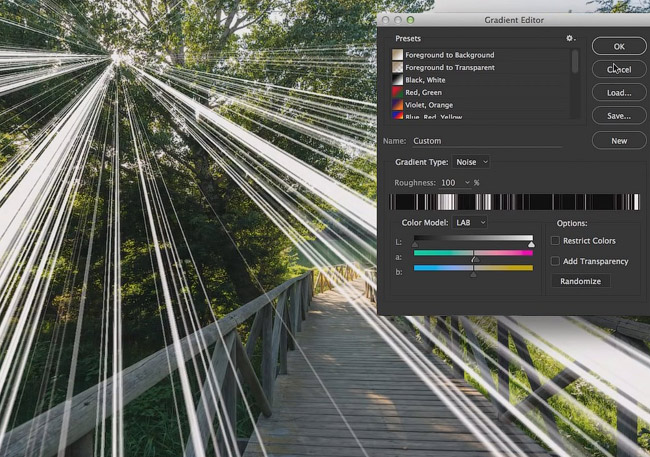Click the 'Black, White' preset name

click(x=425, y=80)
